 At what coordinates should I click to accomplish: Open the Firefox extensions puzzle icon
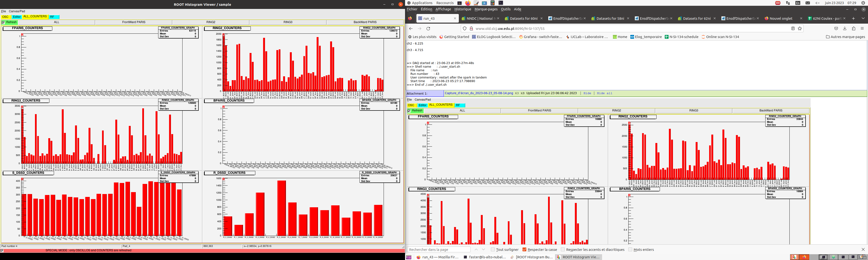(854, 29)
